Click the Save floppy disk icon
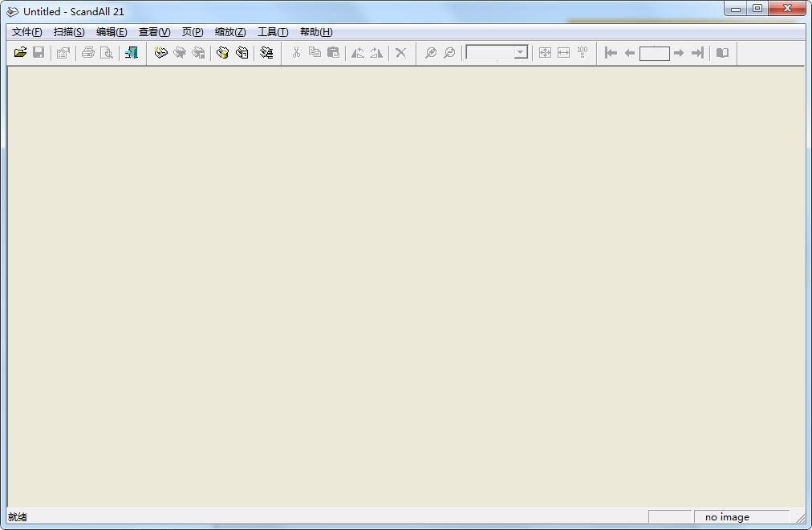 click(x=39, y=53)
